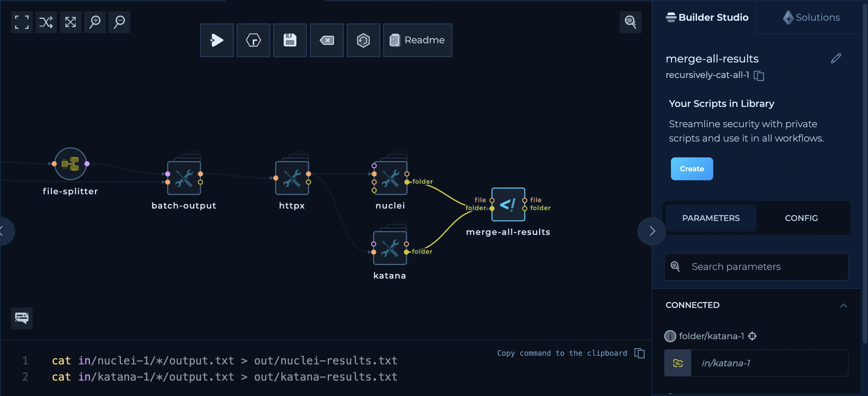Save the workflow with the floppy icon

(290, 40)
